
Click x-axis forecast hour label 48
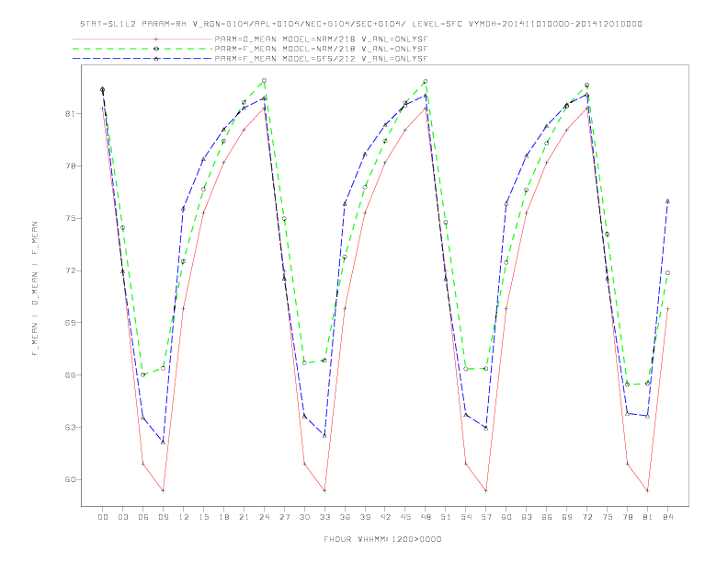coord(426,517)
